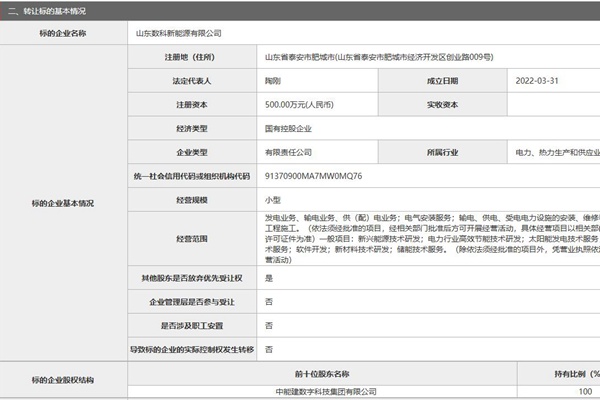Image resolution: width=600 pixels, height=400 pixels.
Task: Select the company name 山东数科新能源有限公司
Action: click(x=181, y=33)
